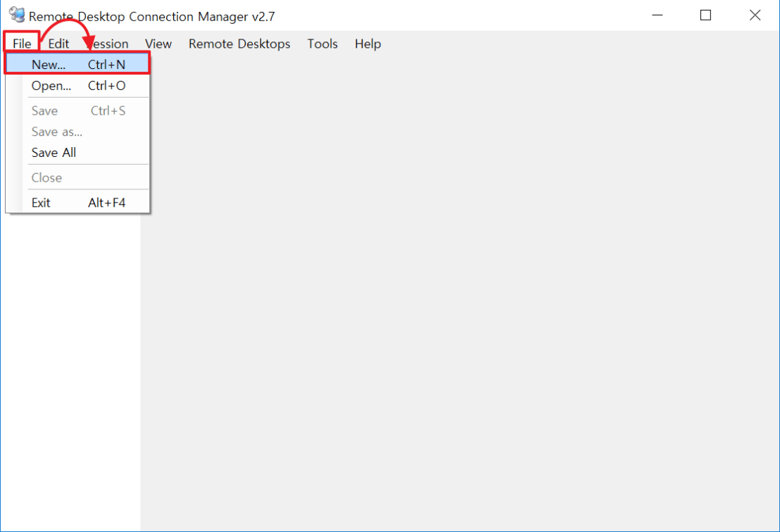Open the Tools menu

pos(322,44)
